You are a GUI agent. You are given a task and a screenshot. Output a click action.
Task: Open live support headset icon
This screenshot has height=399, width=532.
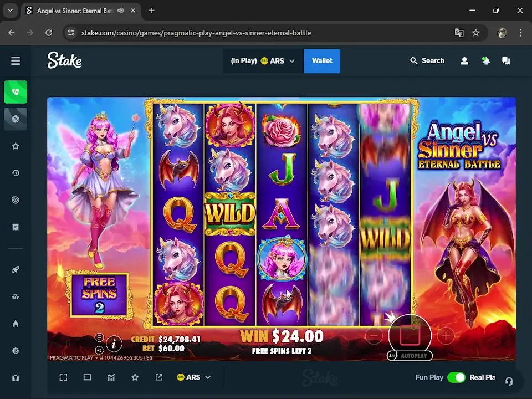pyautogui.click(x=509, y=381)
